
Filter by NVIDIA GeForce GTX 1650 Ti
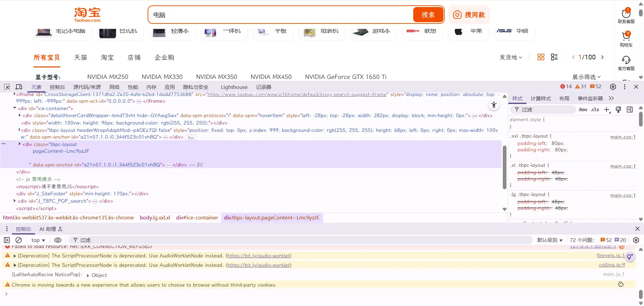point(345,77)
